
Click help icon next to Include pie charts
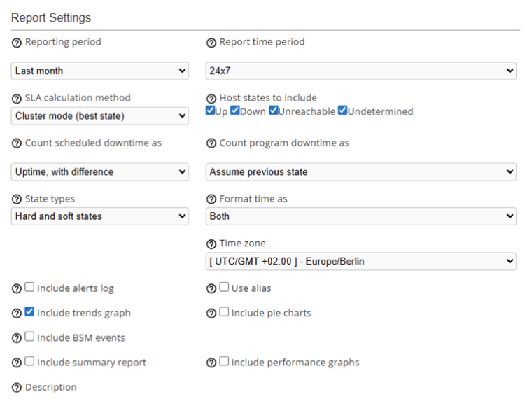pyautogui.click(x=211, y=314)
